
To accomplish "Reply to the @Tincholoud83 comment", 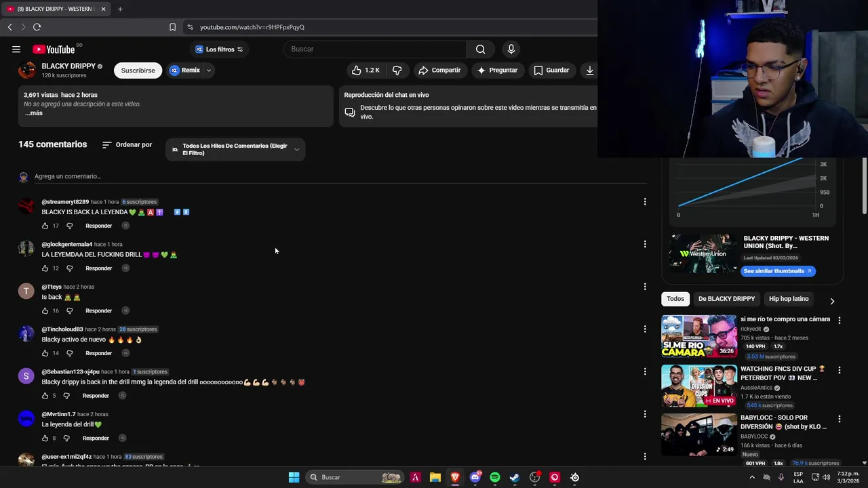I will pos(98,353).
